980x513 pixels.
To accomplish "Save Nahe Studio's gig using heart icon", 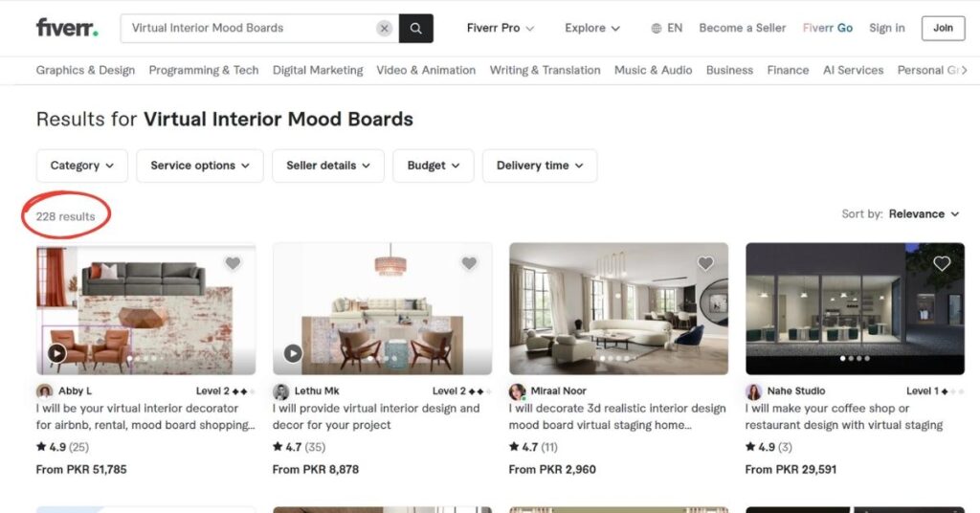I will click(942, 263).
